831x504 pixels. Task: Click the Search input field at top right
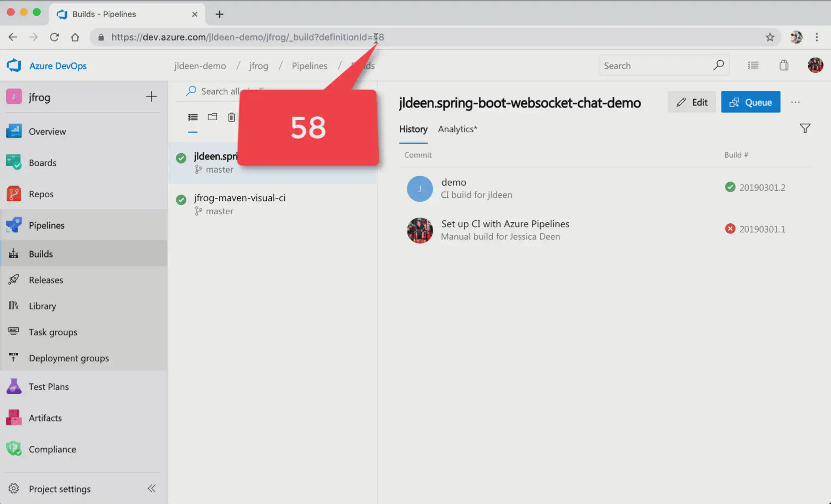click(x=652, y=65)
